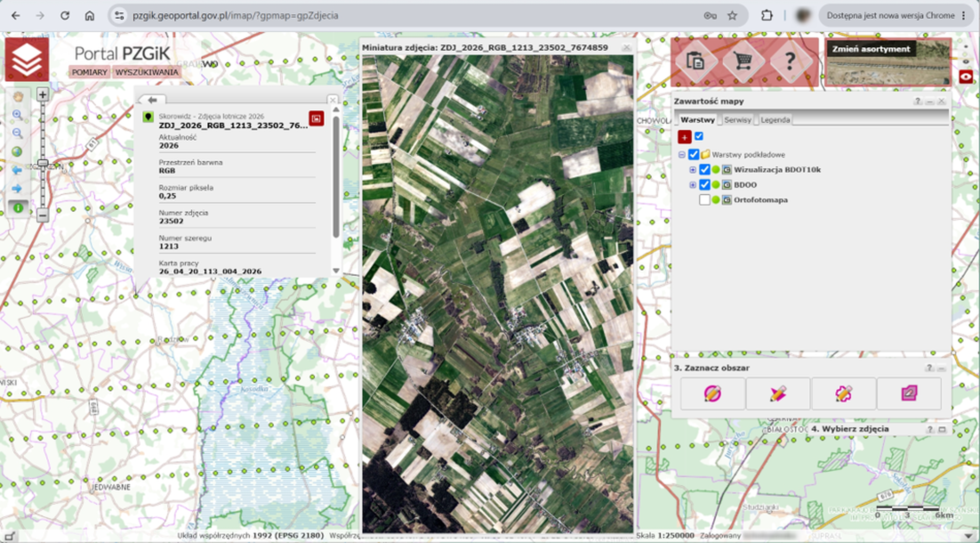The width and height of the screenshot is (980, 543).
Task: Switch to the Legenda tab
Action: click(775, 120)
